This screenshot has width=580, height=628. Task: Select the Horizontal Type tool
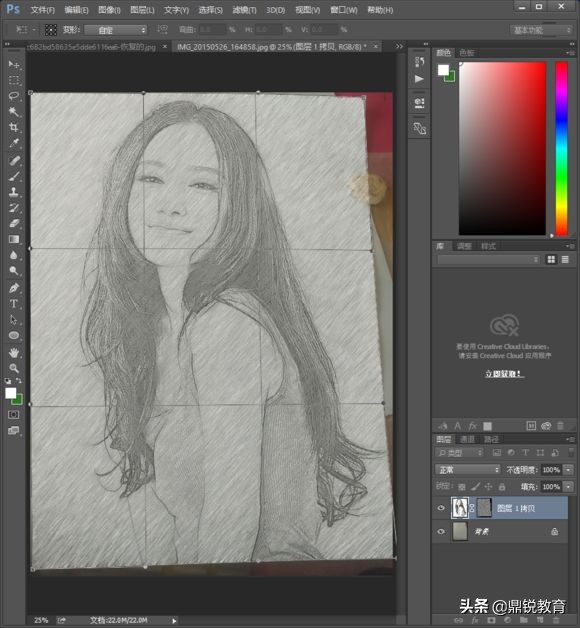pos(14,304)
